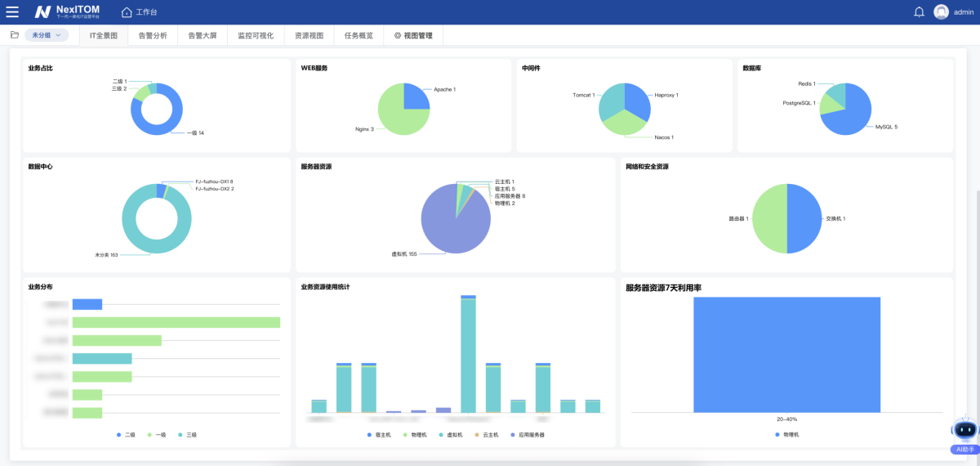Viewport: 980px width, 466px height.
Task: Click the FJ-fuzhou-DX1 8 label
Action: pyautogui.click(x=214, y=181)
